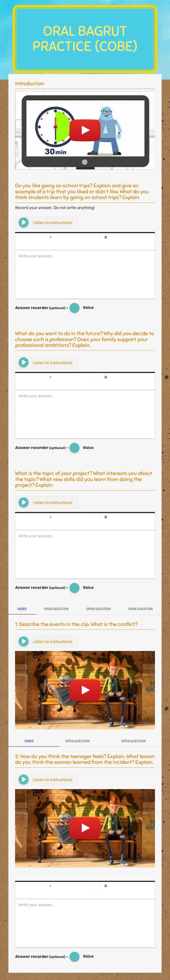The image size is (170, 980).
Task: Insert special character in future profession answer
Action: [106, 377]
